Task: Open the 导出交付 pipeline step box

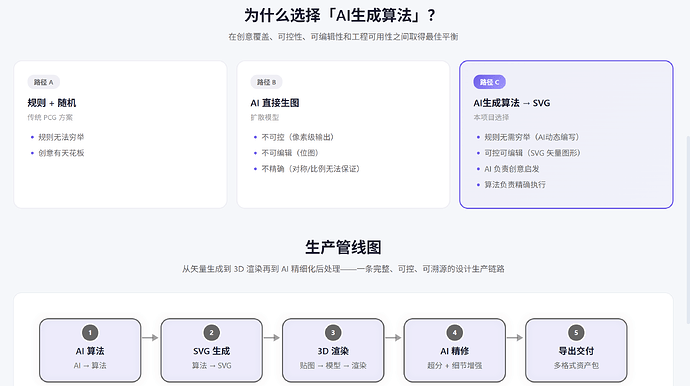Action: tap(576, 350)
